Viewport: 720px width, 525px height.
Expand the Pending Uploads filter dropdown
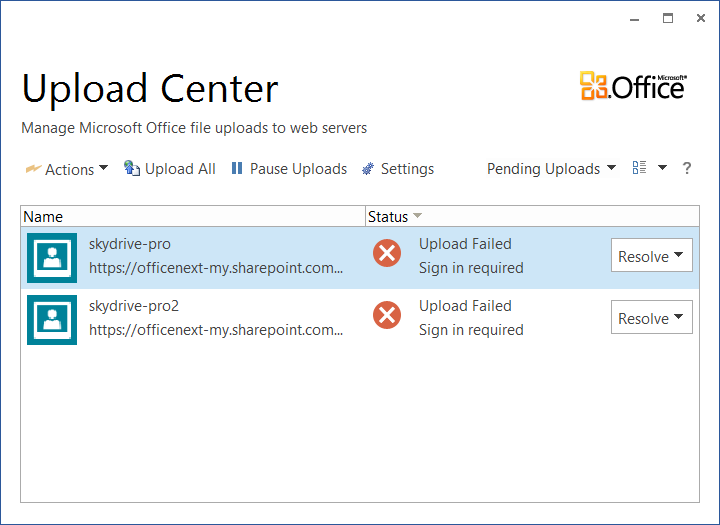[x=551, y=169]
